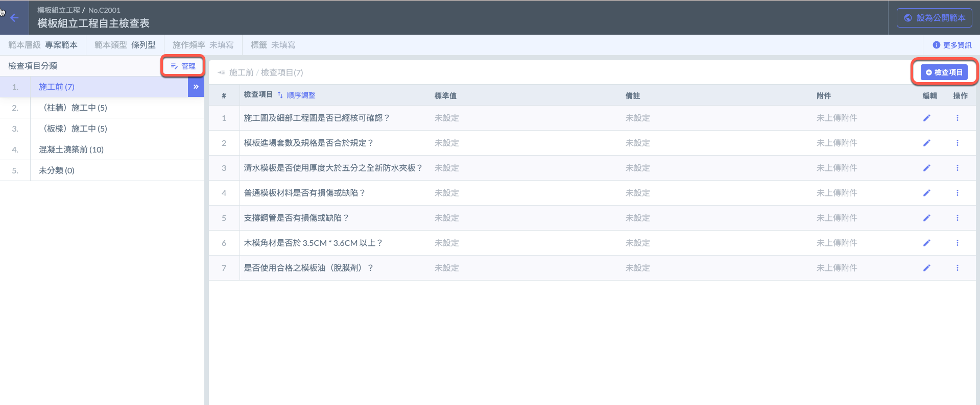Open actions menu for row 7

click(957, 268)
